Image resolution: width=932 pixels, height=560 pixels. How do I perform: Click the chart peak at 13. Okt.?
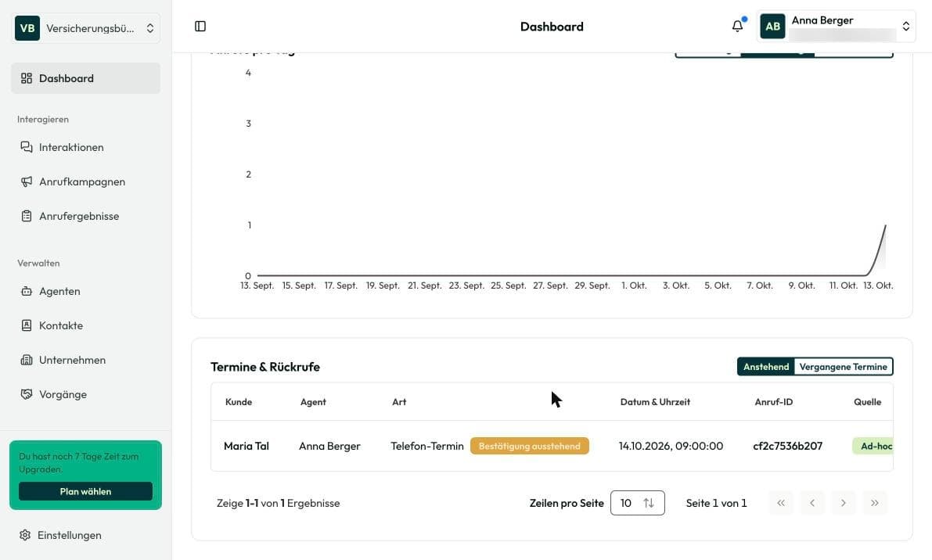coord(885,226)
